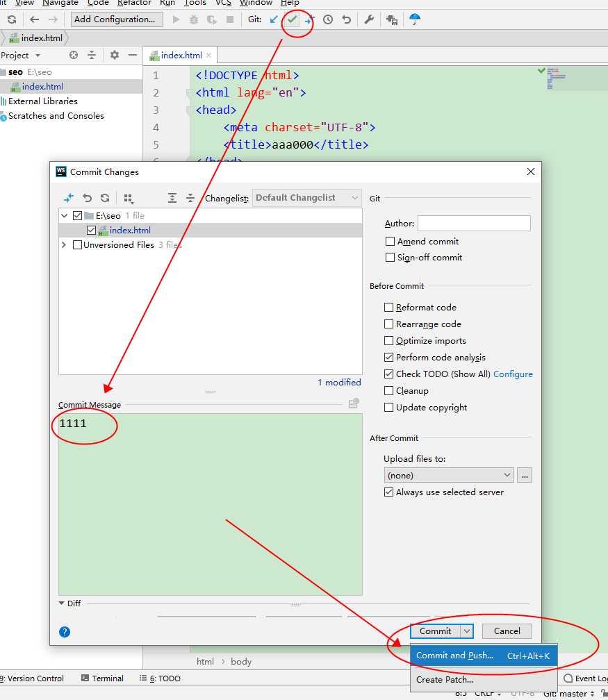
Task: Click the umbrella icon in toolbar
Action: 415,19
